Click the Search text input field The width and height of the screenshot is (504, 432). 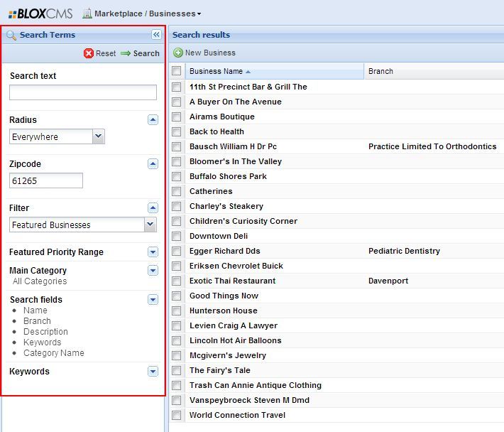pyautogui.click(x=83, y=92)
